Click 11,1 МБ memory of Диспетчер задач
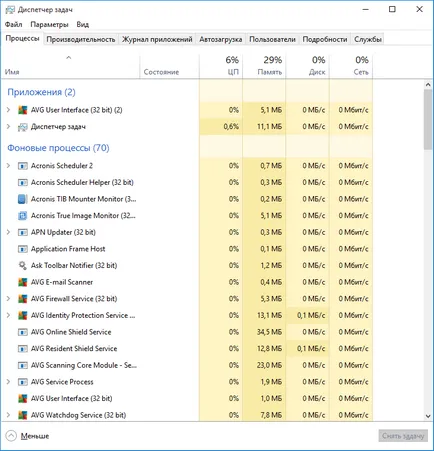 coord(269,127)
